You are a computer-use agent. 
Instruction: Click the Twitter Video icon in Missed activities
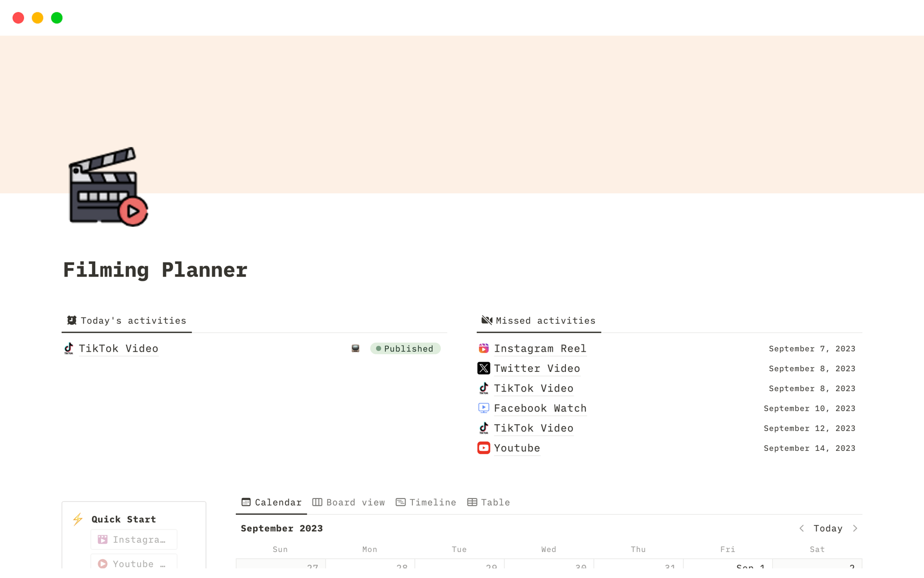click(x=484, y=368)
